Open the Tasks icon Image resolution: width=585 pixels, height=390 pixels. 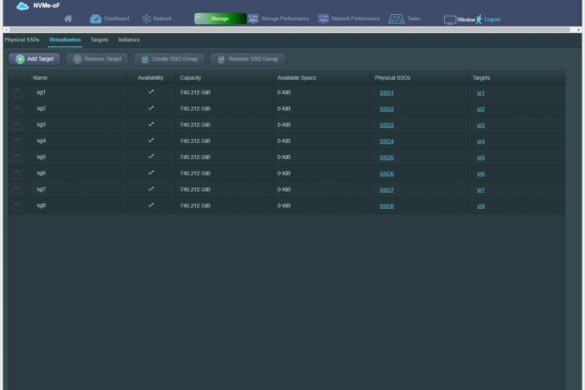(396, 19)
